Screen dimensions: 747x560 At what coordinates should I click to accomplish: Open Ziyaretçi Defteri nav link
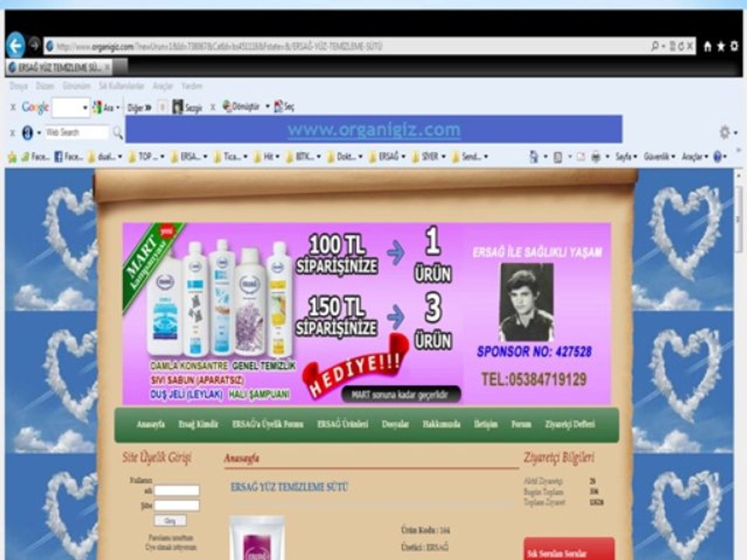[x=570, y=425]
